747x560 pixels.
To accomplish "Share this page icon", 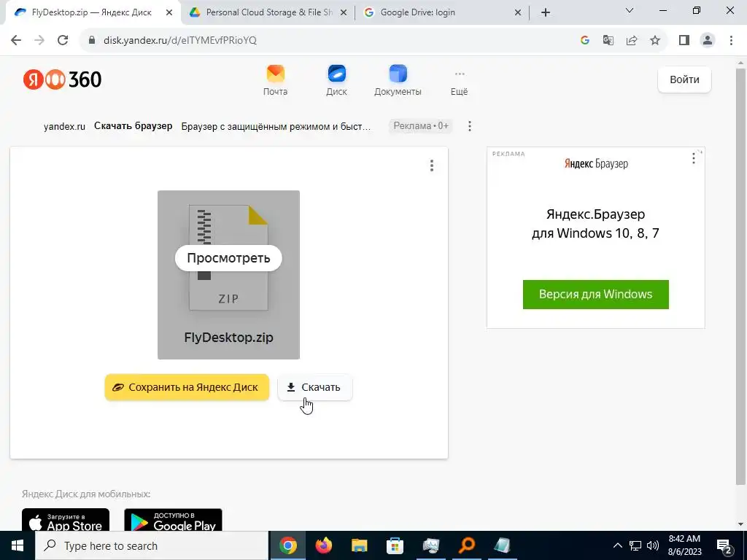I will point(632,41).
